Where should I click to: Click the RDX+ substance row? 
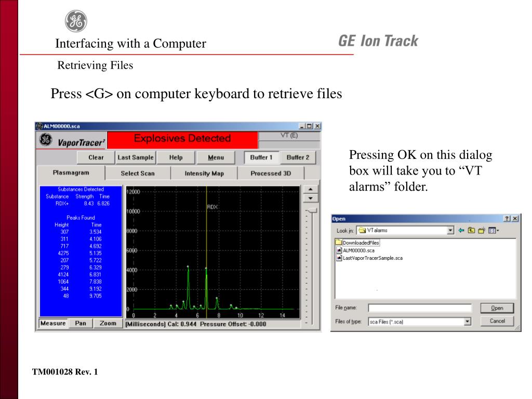[x=83, y=204]
